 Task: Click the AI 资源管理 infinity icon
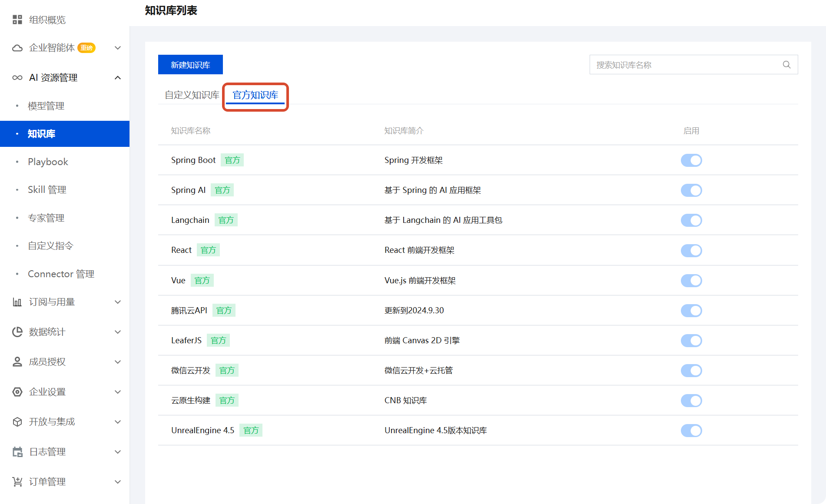click(17, 78)
